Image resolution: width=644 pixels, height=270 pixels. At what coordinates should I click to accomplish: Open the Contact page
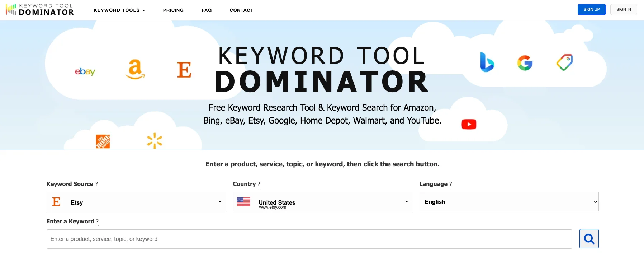coord(241,10)
